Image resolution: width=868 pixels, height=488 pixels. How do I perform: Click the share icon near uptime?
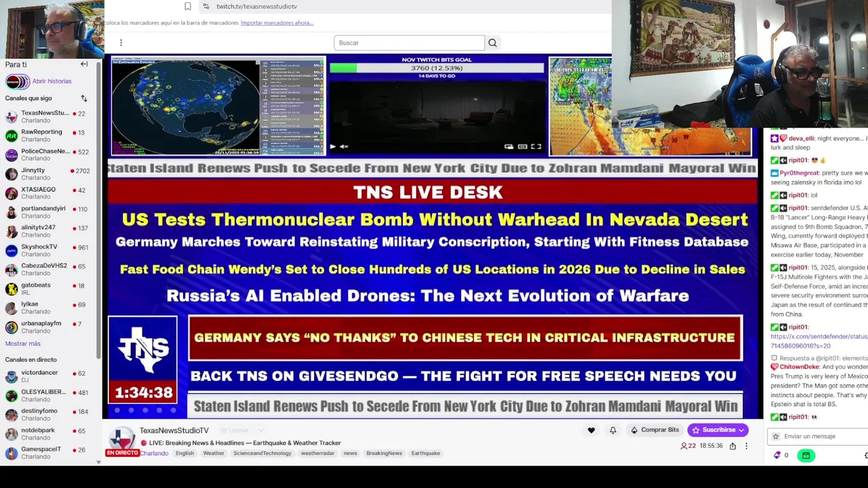[x=732, y=446]
